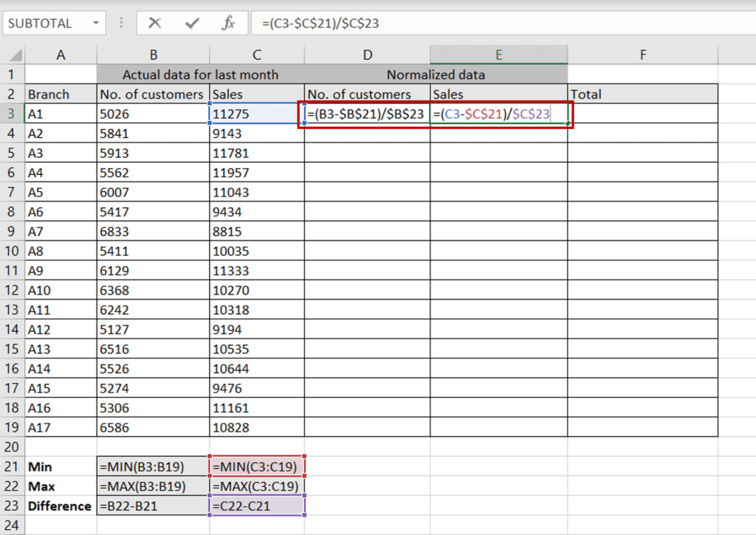Click 'Actual data for last month' merged header
This screenshot has width=756, height=535.
point(201,75)
